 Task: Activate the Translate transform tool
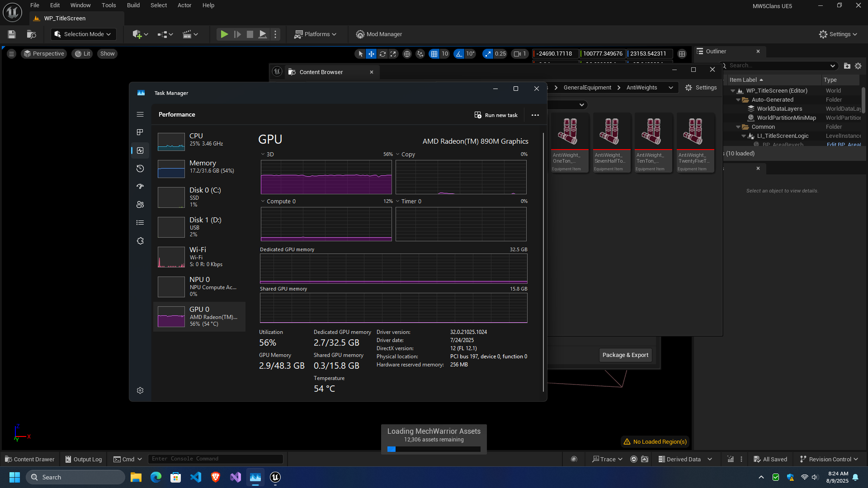click(371, 54)
